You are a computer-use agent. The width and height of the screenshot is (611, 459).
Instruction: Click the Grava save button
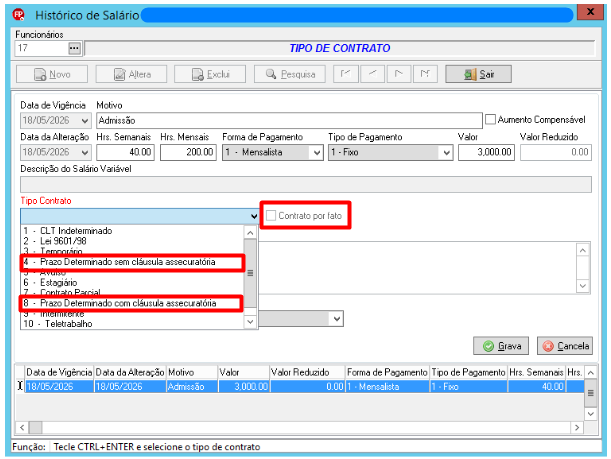[x=501, y=346]
